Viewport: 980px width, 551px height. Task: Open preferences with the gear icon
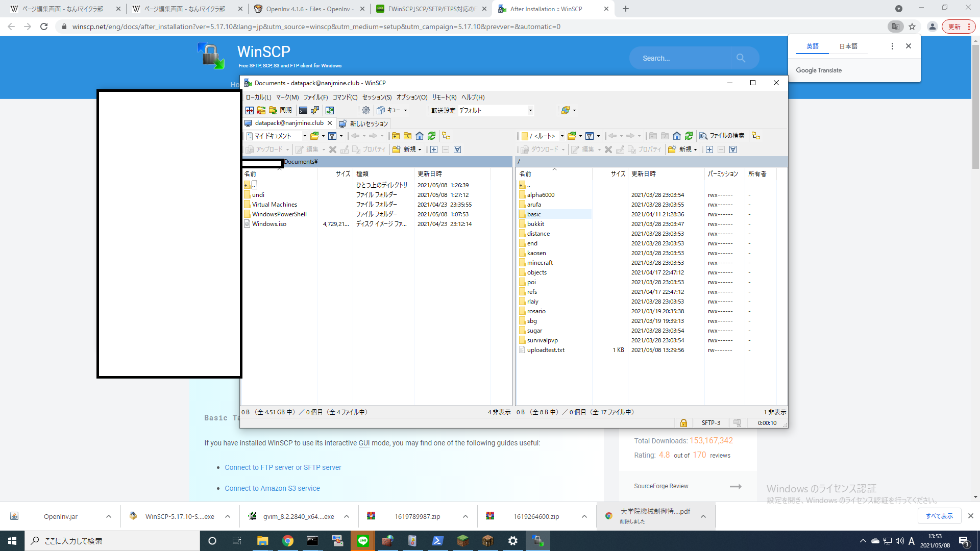click(x=366, y=110)
